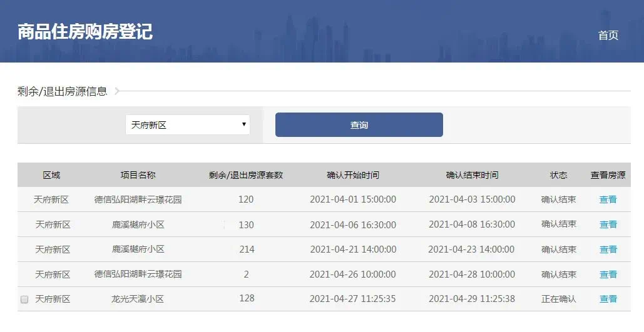644x332 pixels.
Task: Select 鹿溪樾府小区 in the 130 units row
Action: click(x=138, y=225)
